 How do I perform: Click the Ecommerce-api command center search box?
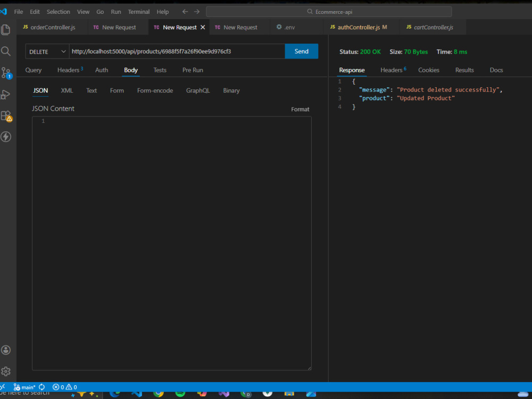tap(329, 12)
